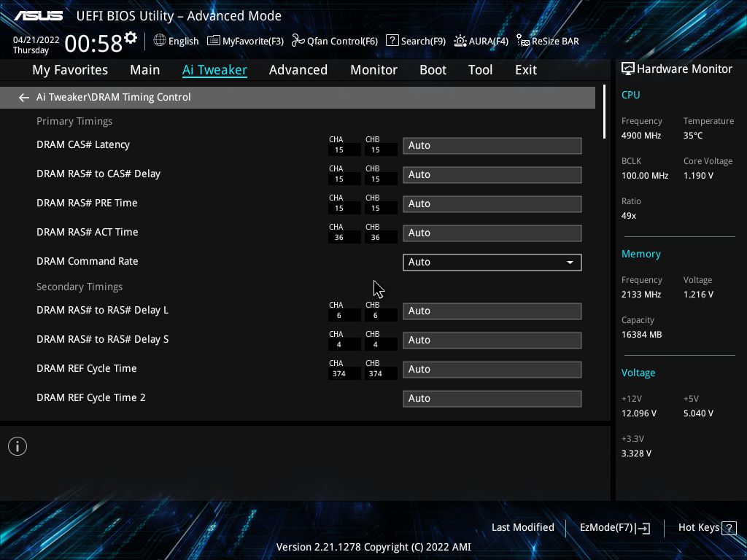Open Search(F9)

415,41
